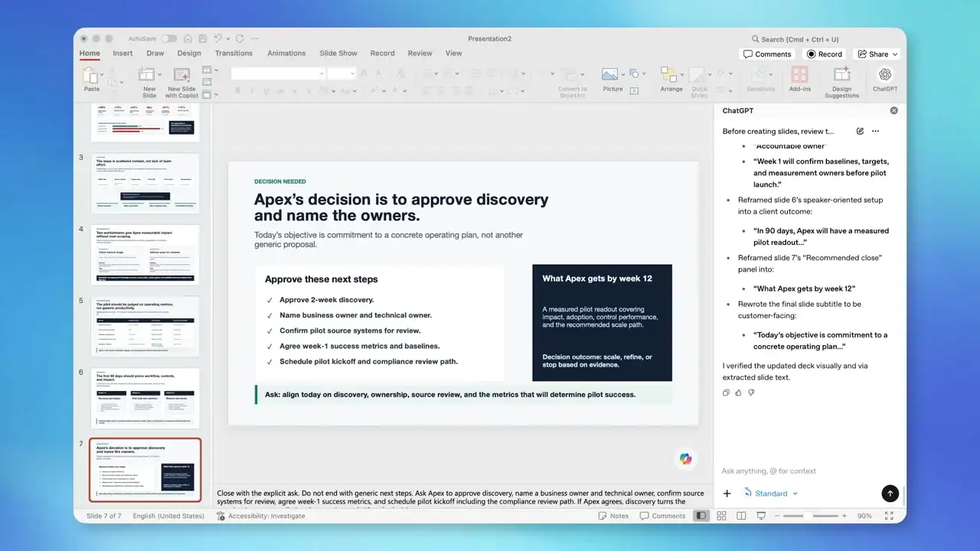Image resolution: width=980 pixels, height=551 pixels.
Task: Add a New Slide
Action: (x=148, y=81)
